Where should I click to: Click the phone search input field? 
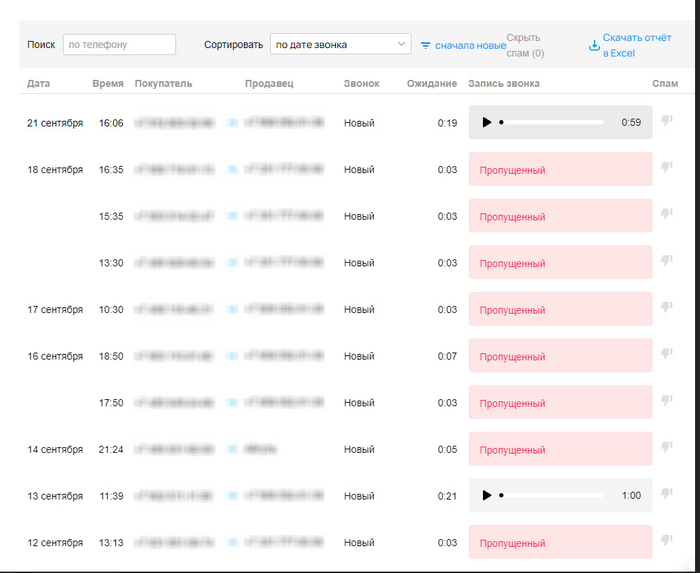pyautogui.click(x=119, y=45)
